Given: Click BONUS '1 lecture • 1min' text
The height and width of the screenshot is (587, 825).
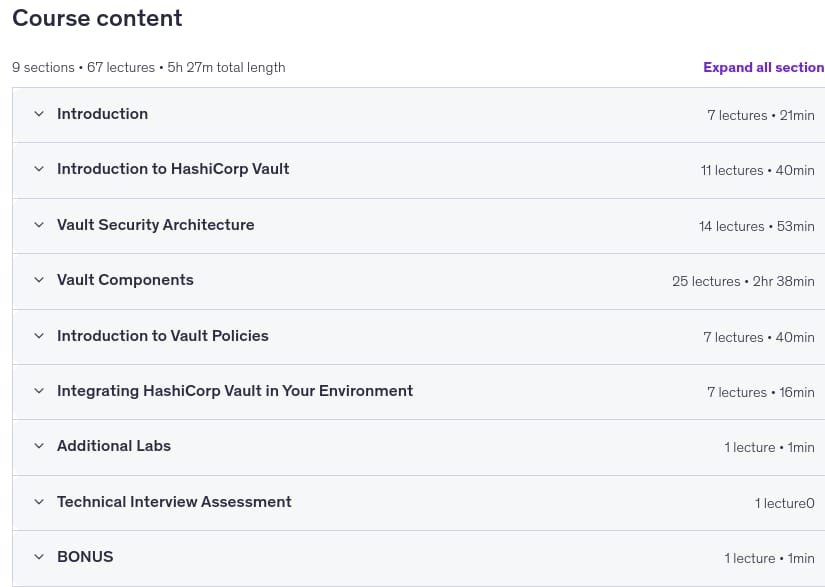Looking at the screenshot, I should (x=769, y=559).
